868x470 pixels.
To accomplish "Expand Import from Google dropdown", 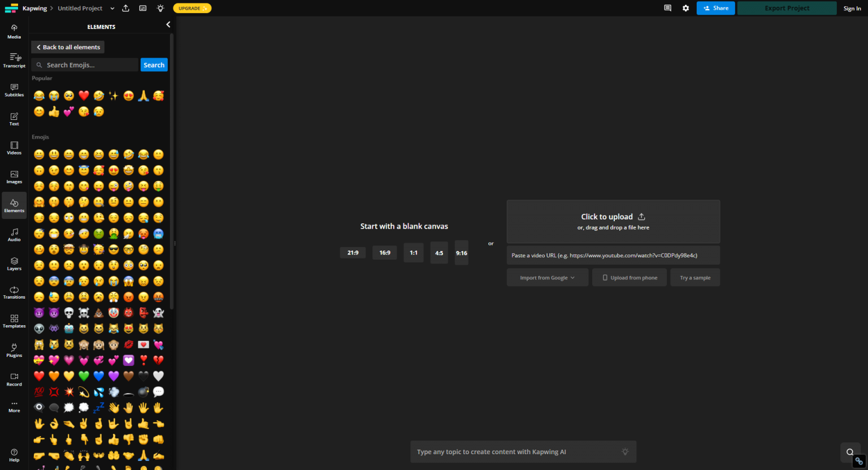I will click(547, 278).
